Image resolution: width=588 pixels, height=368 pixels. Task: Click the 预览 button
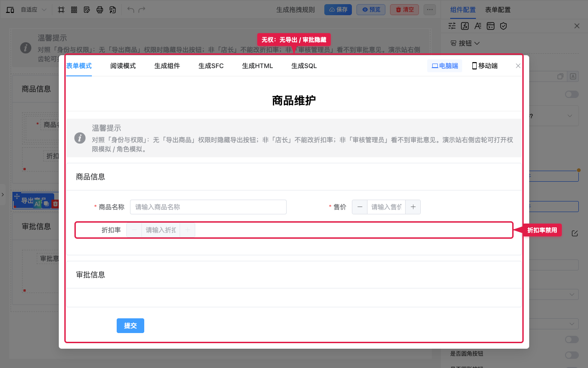click(371, 10)
